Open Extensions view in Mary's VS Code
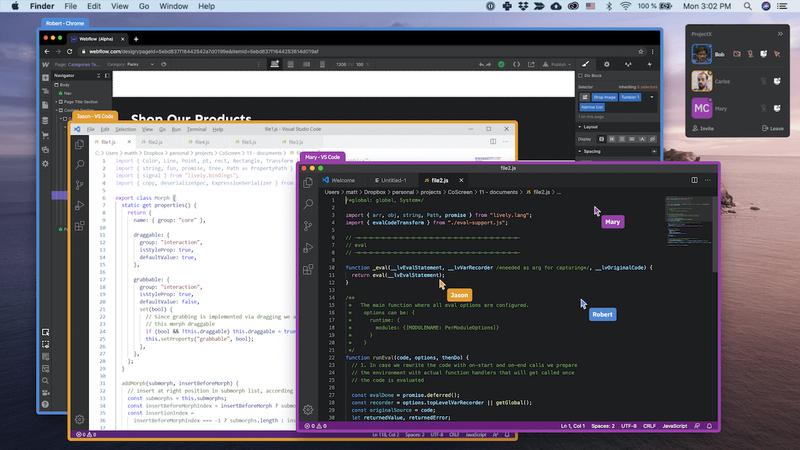800x450 pixels. pos(308,269)
